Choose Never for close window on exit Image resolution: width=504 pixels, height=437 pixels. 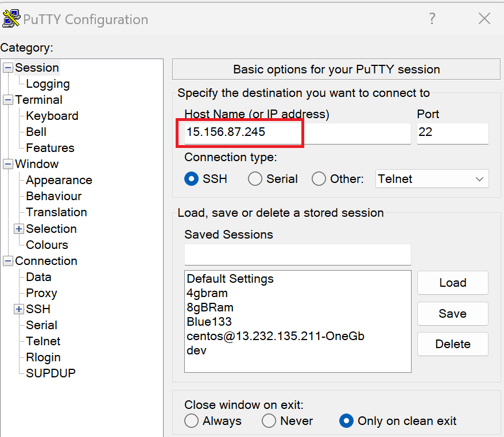269,420
